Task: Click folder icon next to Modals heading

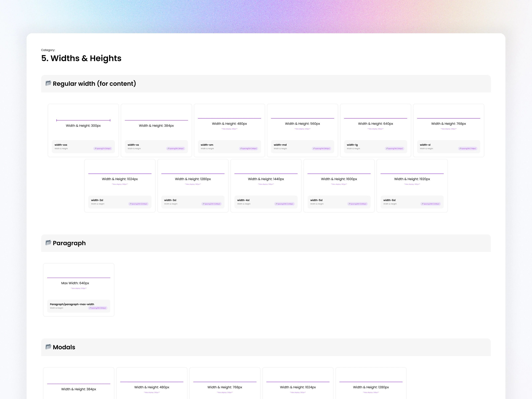Action: point(48,347)
